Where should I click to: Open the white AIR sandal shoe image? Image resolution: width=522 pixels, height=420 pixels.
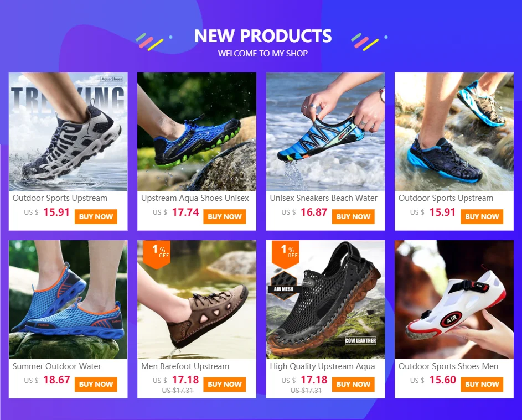coord(454,299)
